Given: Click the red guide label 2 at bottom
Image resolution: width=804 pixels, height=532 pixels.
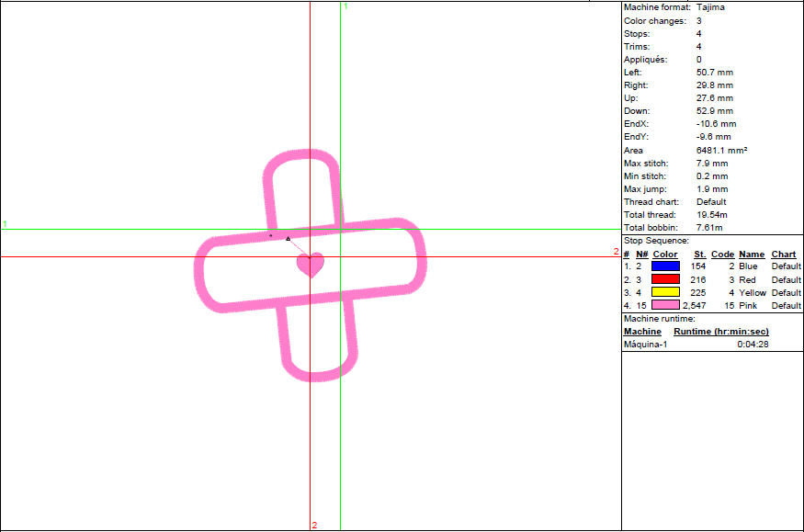Looking at the screenshot, I should coord(314,525).
